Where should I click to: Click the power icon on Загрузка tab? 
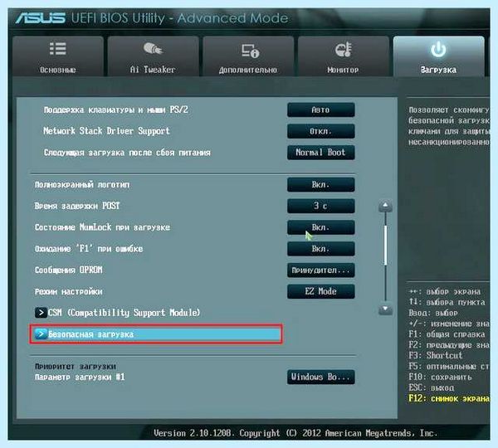[x=438, y=50]
